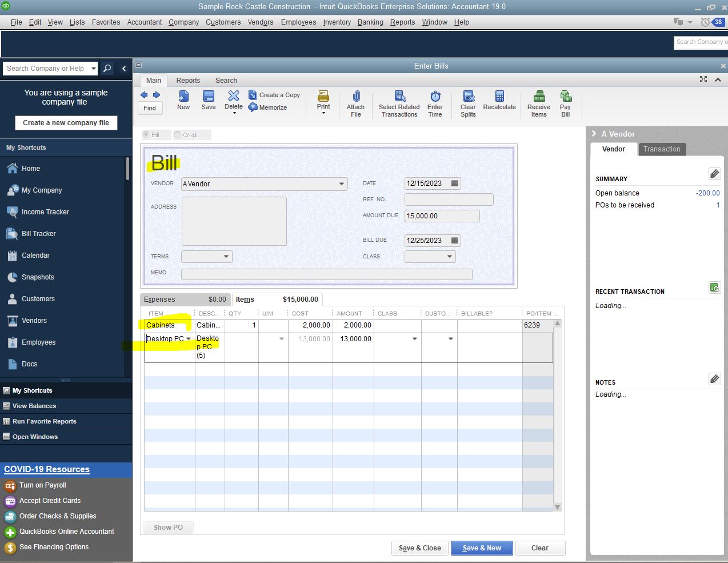
Task: Click Save & New button
Action: pyautogui.click(x=482, y=548)
